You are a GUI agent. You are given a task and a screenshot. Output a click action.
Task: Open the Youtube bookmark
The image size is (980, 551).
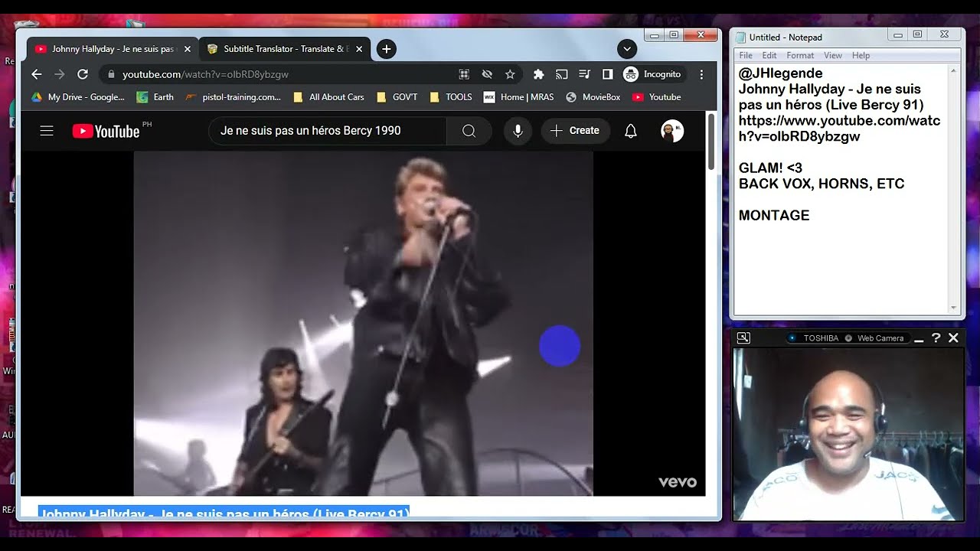(x=656, y=97)
